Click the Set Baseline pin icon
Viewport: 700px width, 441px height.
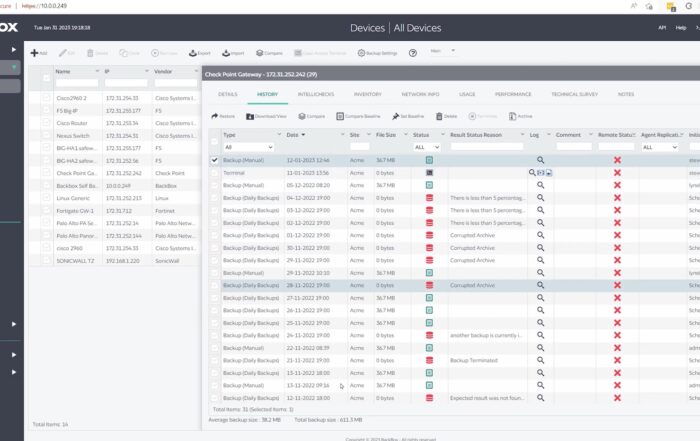(395, 116)
